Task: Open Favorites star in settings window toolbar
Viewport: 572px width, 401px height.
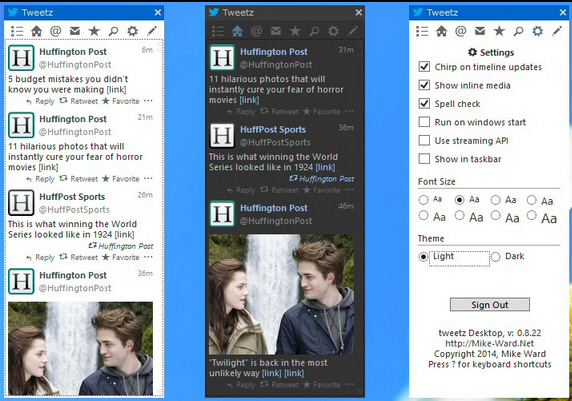Action: (x=499, y=31)
